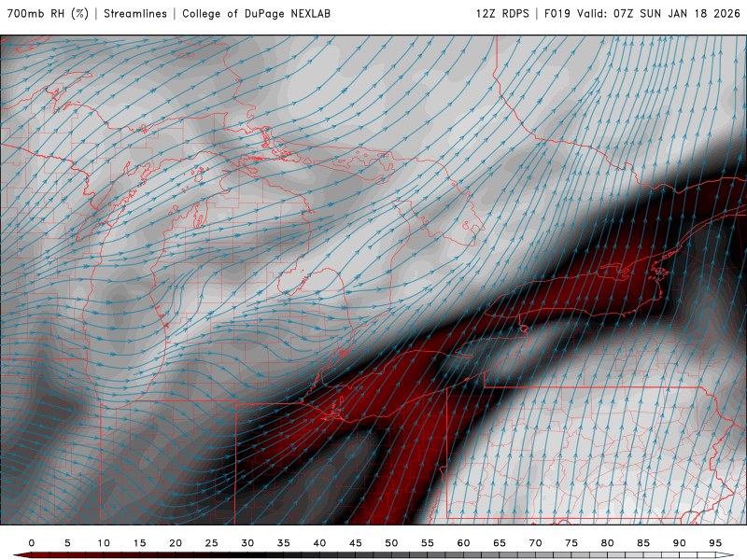Click the "F019" forecast hour text

557,14
